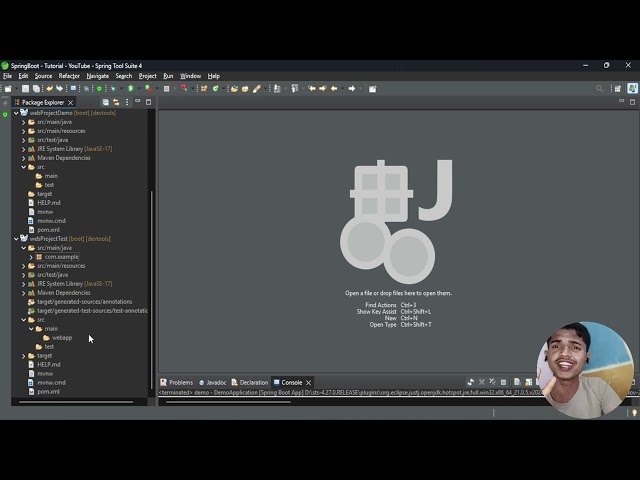Toggle Link with Editor in Package Explorer
Viewport: 640px width, 480px height.
click(x=116, y=102)
